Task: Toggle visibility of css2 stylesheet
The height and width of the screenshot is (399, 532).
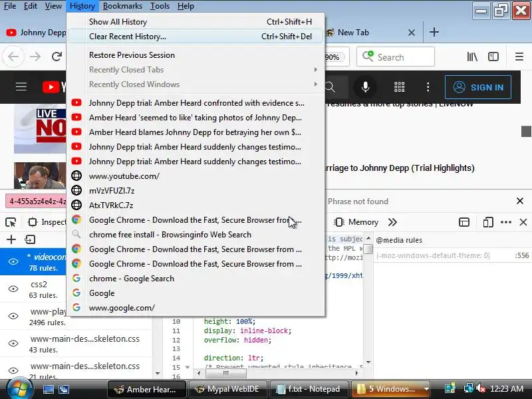Action: pyautogui.click(x=13, y=289)
